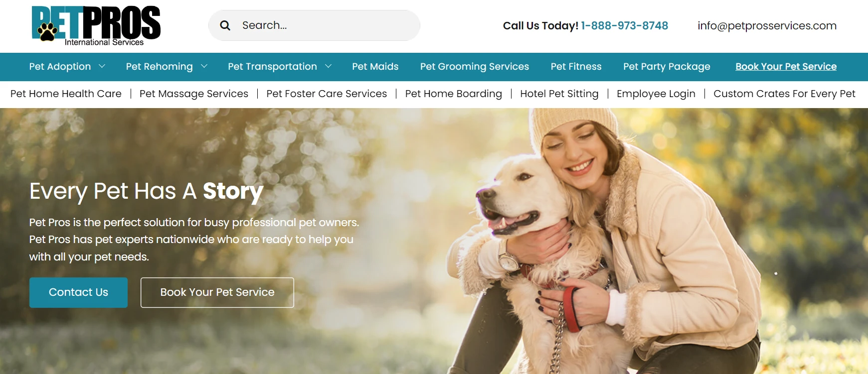Open the Pet Maids menu item

[x=375, y=67]
